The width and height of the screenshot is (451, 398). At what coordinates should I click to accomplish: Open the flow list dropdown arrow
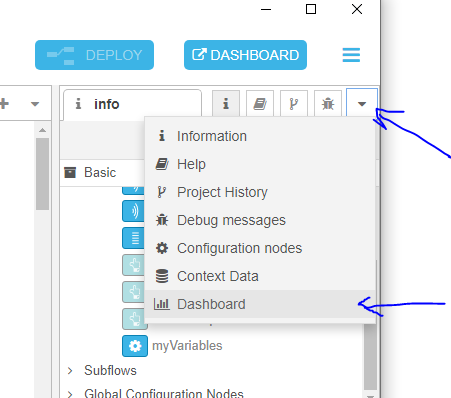(x=35, y=104)
